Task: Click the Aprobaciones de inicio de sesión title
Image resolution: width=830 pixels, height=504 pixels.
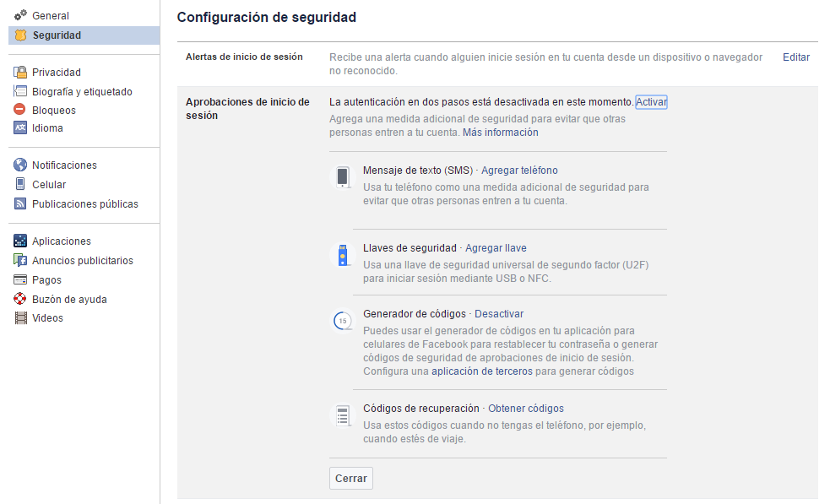Action: pos(247,109)
